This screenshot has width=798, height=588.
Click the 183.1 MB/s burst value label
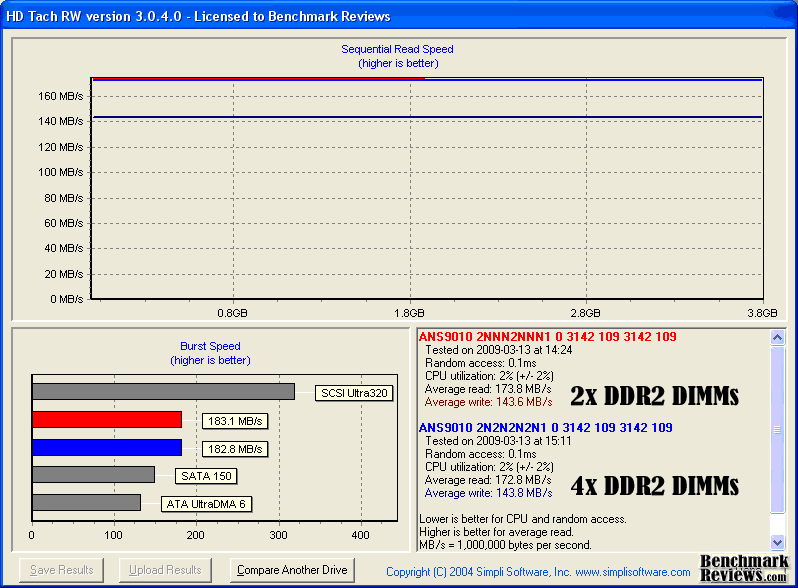(233, 421)
